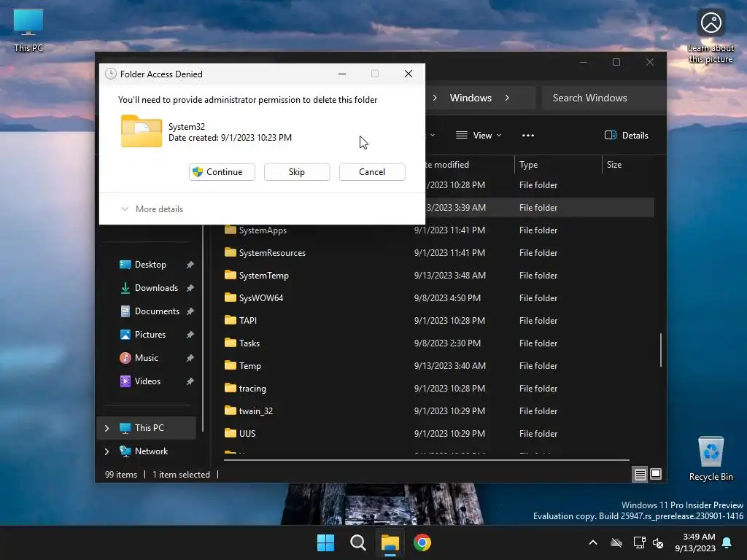This screenshot has height=560, width=747.
Task: Open the Windows Start menu
Action: (x=326, y=542)
